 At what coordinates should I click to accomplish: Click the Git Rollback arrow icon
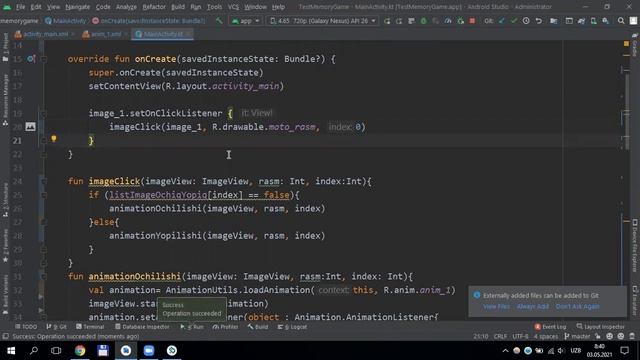[x=539, y=21]
